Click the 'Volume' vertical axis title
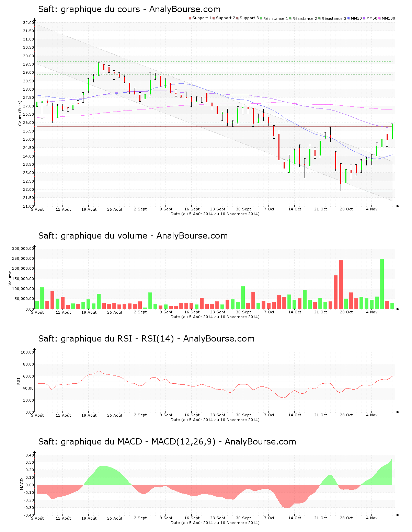 pos(10,278)
